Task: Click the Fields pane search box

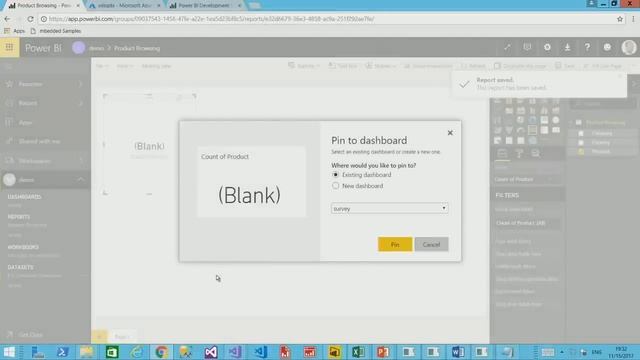Action: point(602,104)
